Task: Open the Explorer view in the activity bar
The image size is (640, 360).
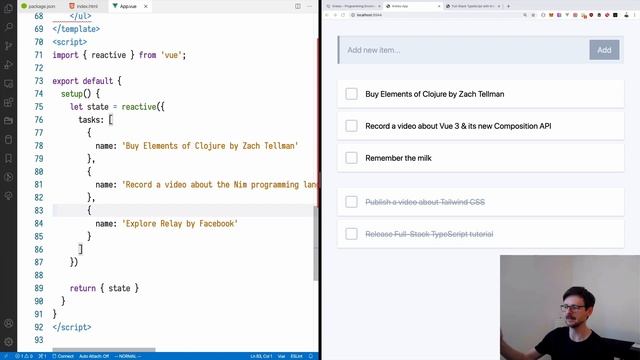Action: 8,8
